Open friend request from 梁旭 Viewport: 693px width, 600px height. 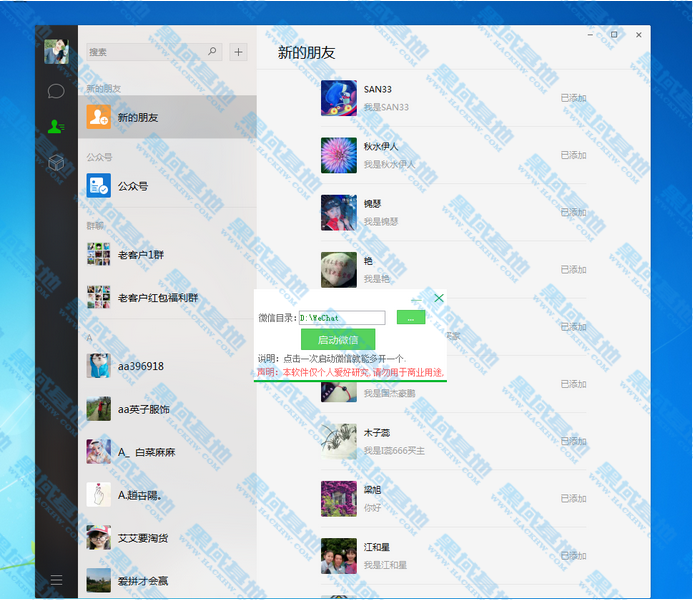pos(453,498)
